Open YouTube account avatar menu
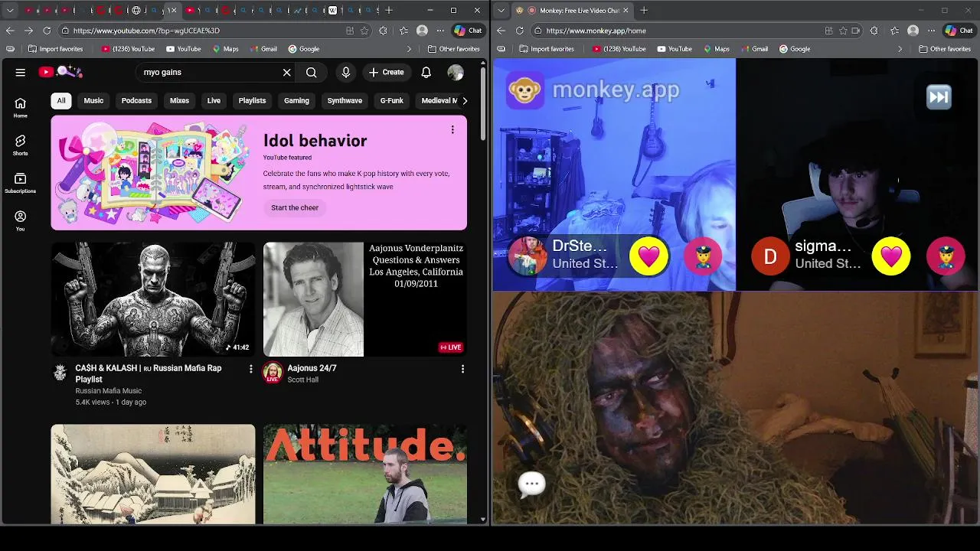Viewport: 980px width, 551px height. point(456,72)
